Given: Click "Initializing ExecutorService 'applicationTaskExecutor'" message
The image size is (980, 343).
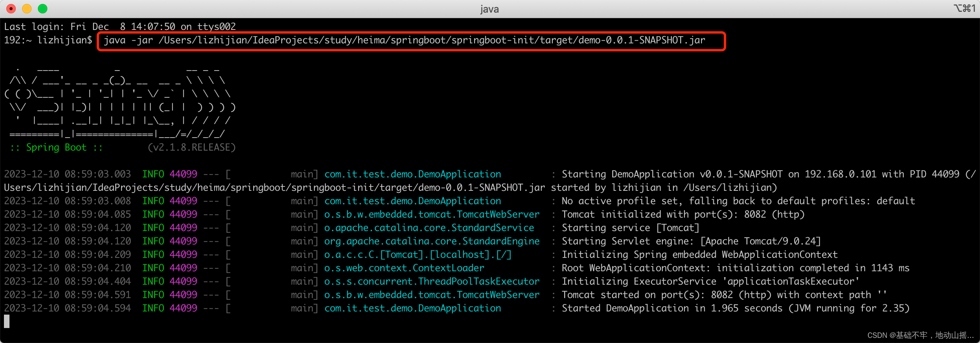Looking at the screenshot, I should click(711, 281).
